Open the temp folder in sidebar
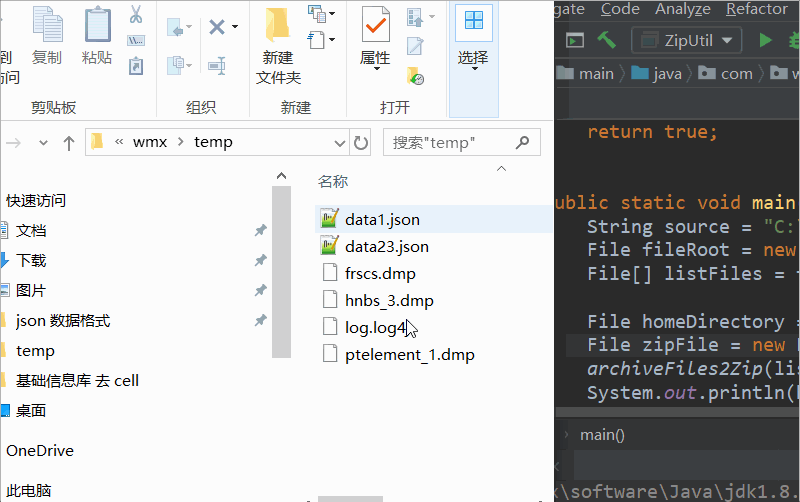800x502 pixels. 35,351
